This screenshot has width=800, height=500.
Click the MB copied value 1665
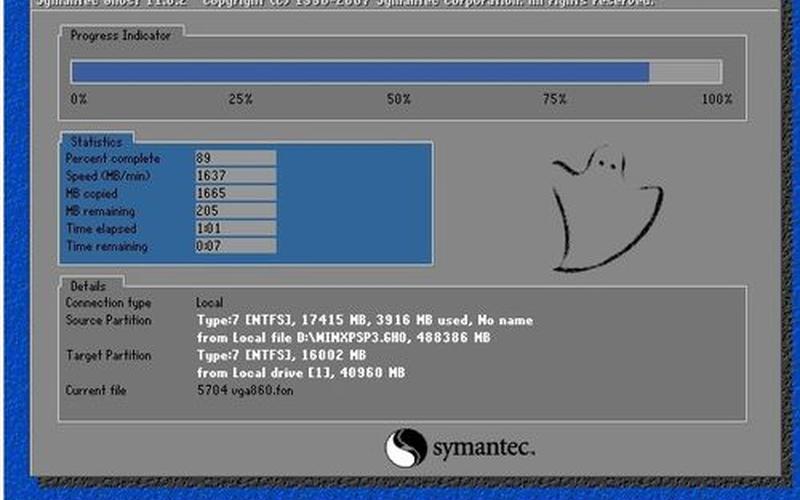click(x=235, y=193)
